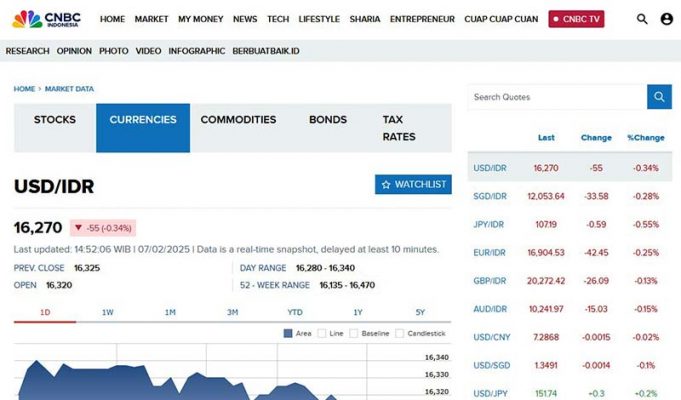Toggle the Line chart checkbox
This screenshot has height=400, width=681.
322,333
